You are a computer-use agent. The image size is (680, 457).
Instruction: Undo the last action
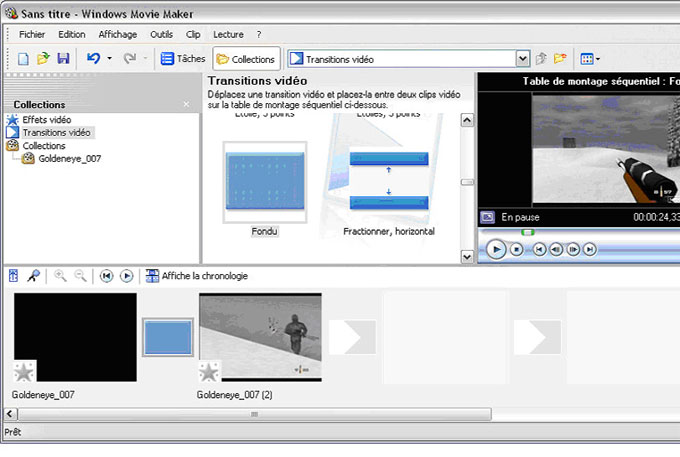93,59
